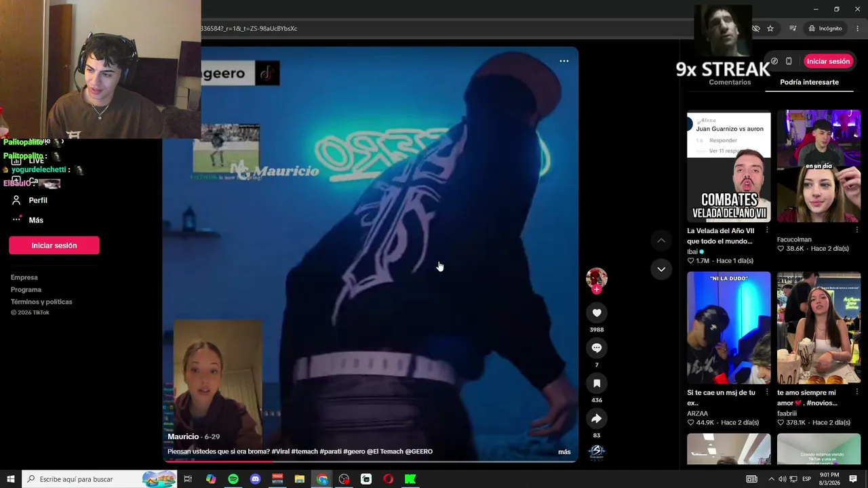
Task: Open Copilot from the taskbar
Action: pos(211,479)
